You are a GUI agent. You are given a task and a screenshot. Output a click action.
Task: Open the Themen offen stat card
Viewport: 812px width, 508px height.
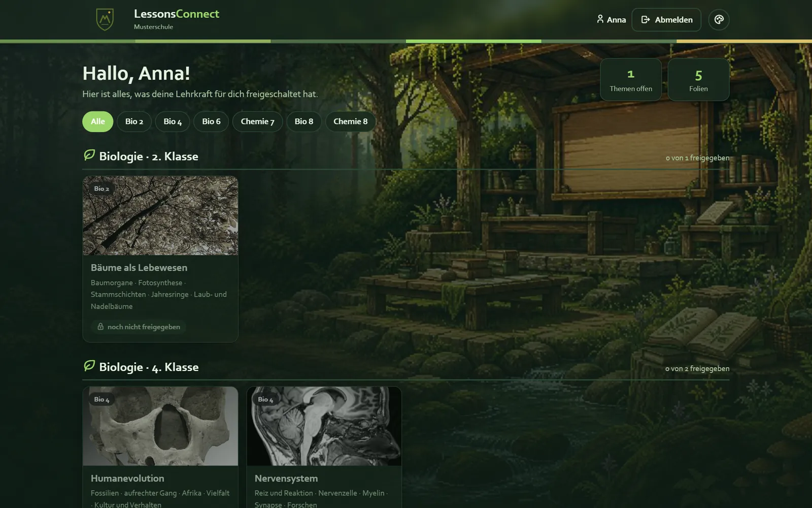pyautogui.click(x=631, y=79)
